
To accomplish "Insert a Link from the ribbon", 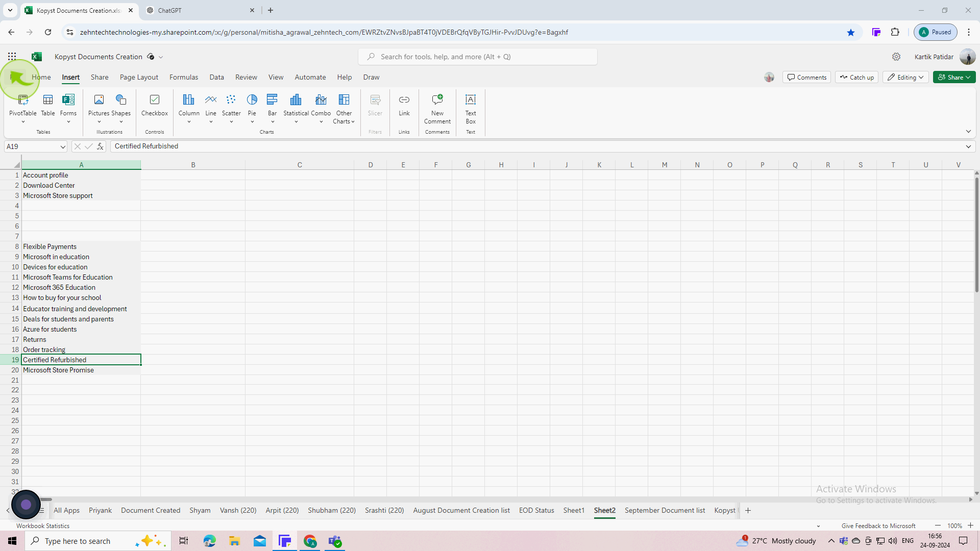I will pos(404,105).
